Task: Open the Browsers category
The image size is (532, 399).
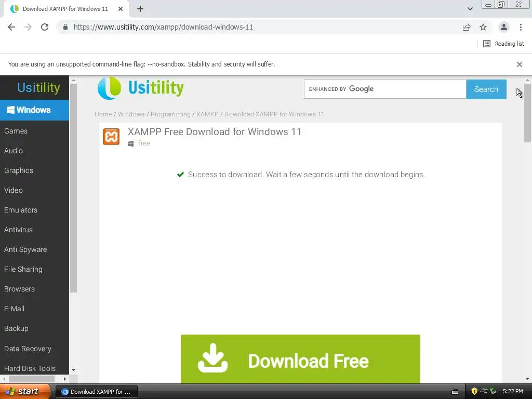Action: pyautogui.click(x=19, y=289)
